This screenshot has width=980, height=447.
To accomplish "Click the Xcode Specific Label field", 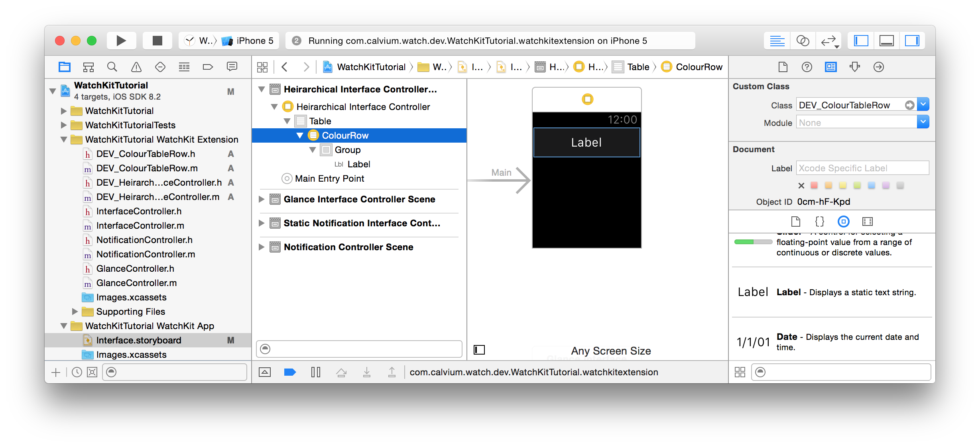I will [x=862, y=168].
